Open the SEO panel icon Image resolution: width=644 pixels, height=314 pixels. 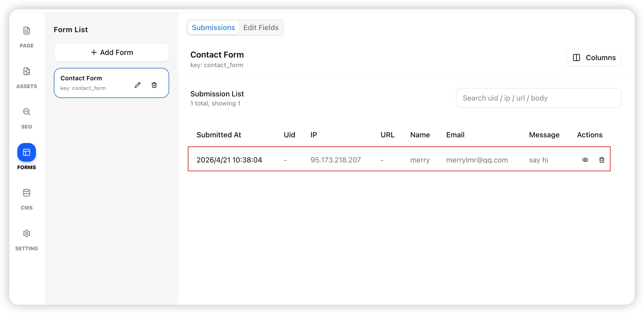point(27,112)
